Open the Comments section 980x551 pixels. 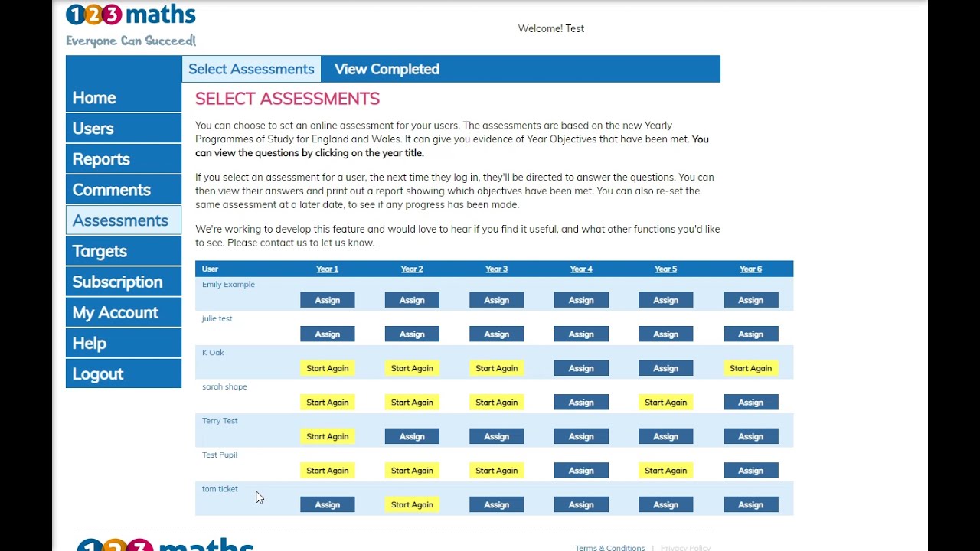click(123, 190)
